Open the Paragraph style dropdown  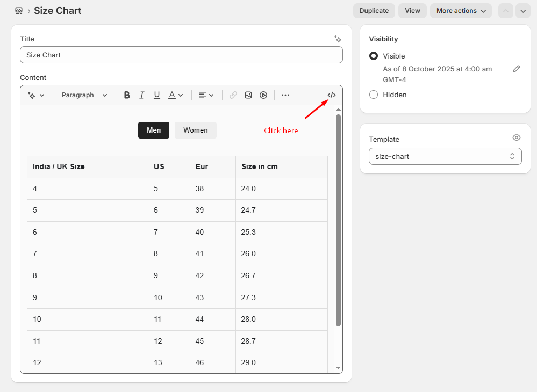84,95
